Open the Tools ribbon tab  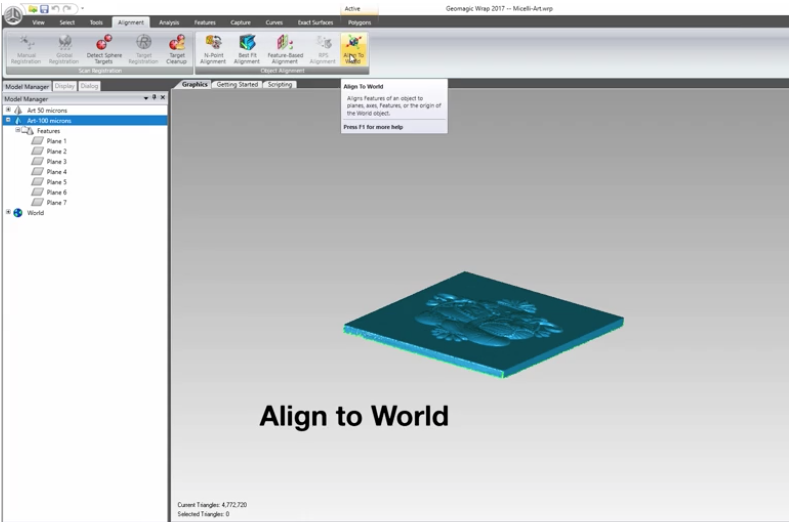(96, 23)
